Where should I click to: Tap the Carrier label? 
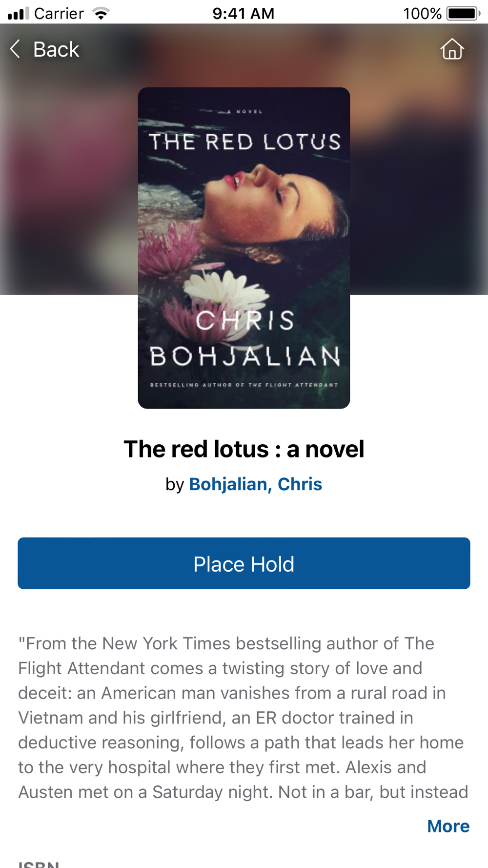tap(59, 13)
